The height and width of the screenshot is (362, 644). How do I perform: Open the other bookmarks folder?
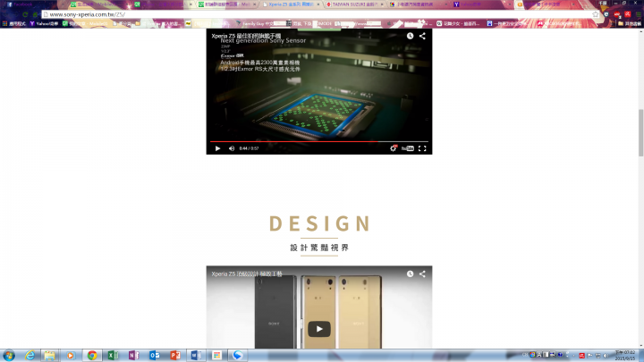630,24
